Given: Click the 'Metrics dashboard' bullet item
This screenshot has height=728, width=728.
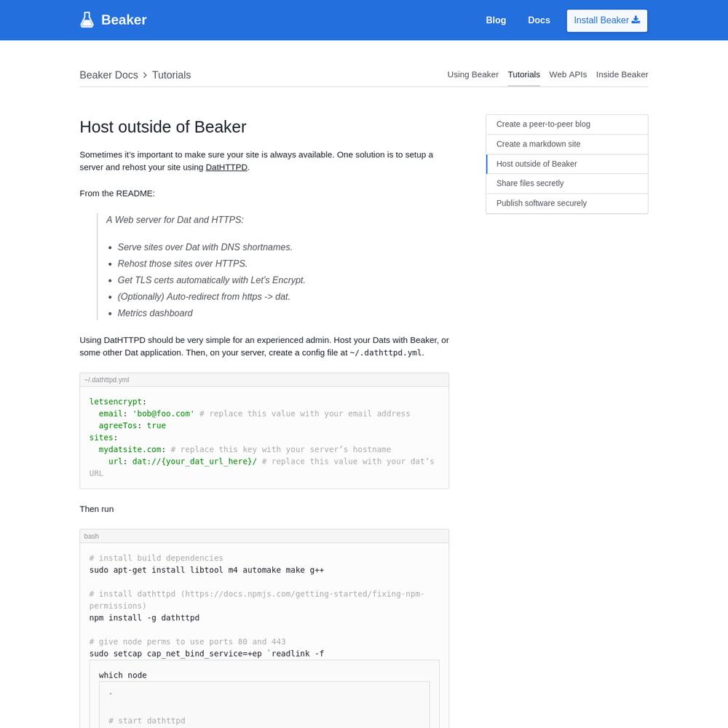Looking at the screenshot, I should 155,313.
